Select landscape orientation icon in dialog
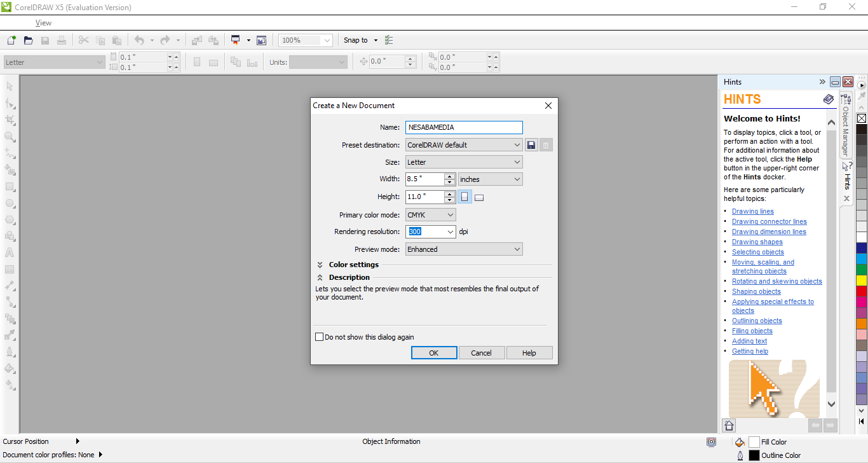This screenshot has height=463, width=868. point(479,198)
